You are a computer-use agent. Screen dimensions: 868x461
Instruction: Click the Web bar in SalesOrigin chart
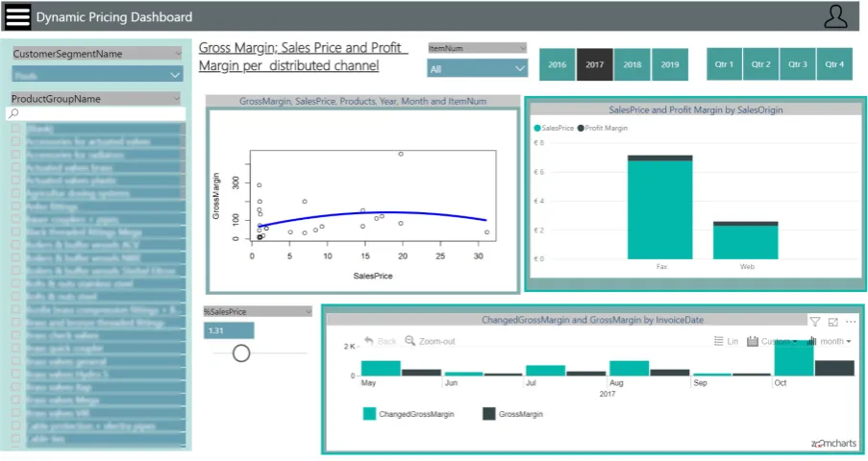[x=746, y=242]
